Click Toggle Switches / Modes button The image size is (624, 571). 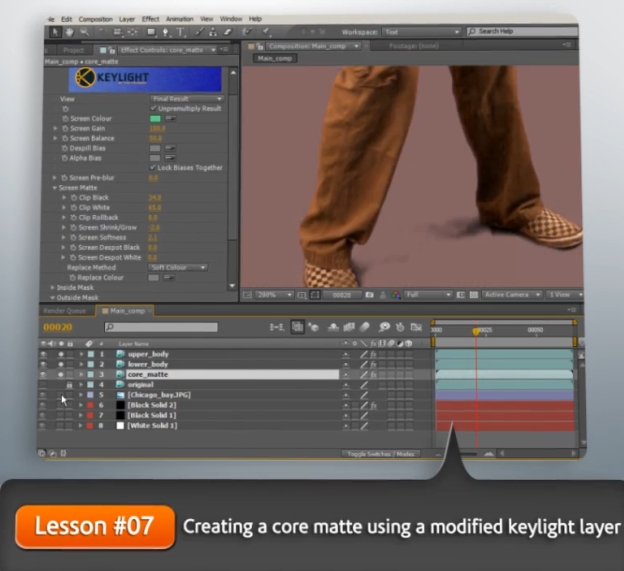[381, 454]
